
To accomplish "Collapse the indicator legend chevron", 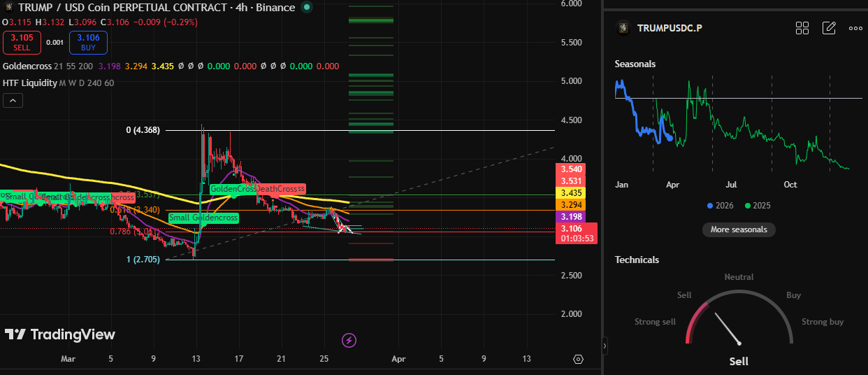I will pyautogui.click(x=13, y=101).
